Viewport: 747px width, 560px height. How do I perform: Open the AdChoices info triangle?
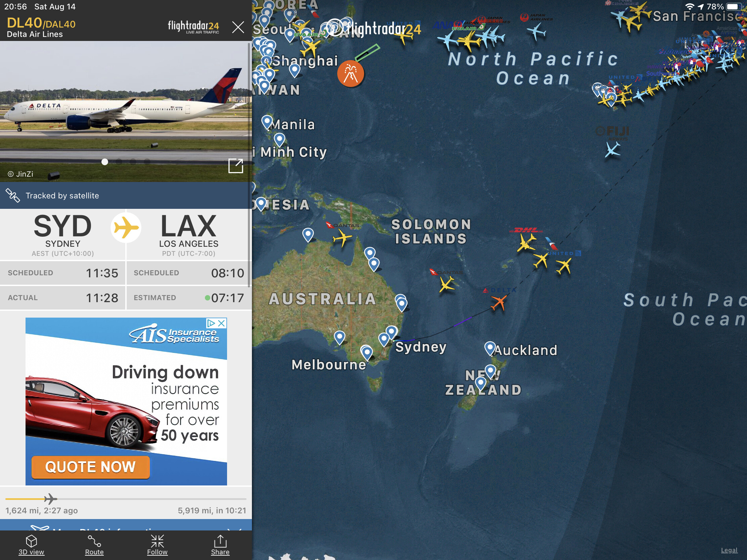click(211, 323)
